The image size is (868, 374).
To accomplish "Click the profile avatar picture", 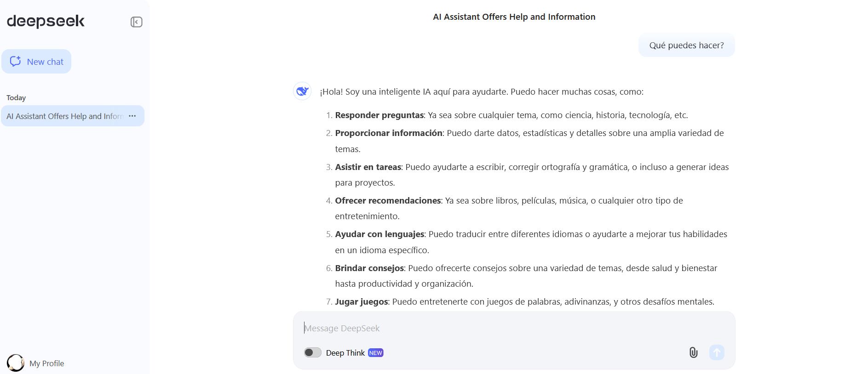I will (x=15, y=363).
